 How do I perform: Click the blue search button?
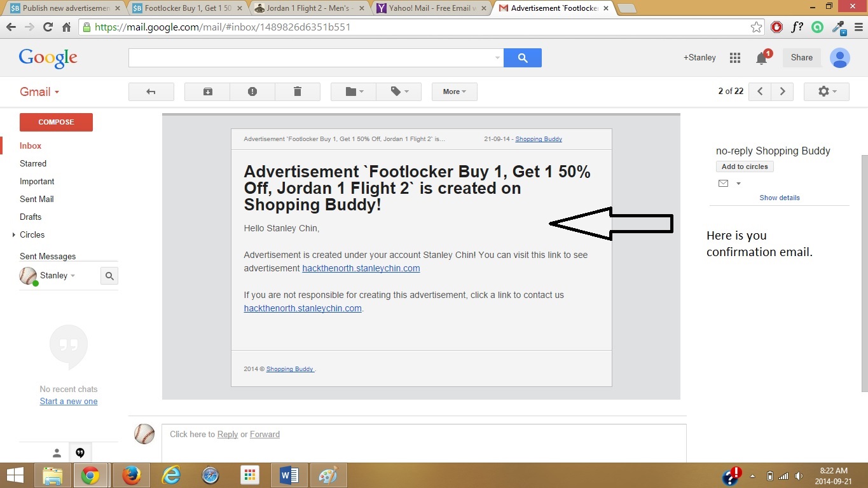pos(523,58)
